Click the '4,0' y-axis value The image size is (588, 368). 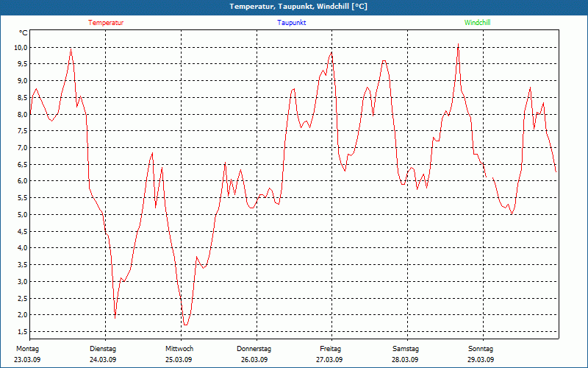coord(23,247)
